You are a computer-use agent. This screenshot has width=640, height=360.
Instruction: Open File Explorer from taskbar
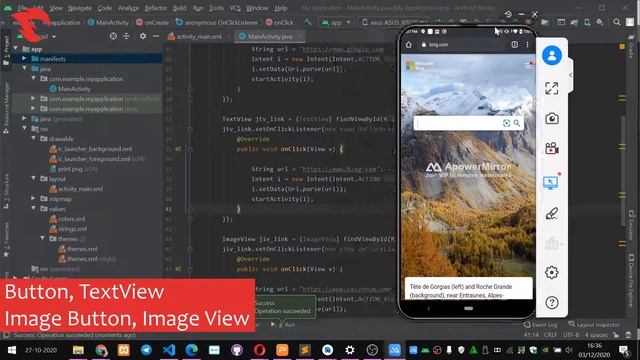[78, 350]
